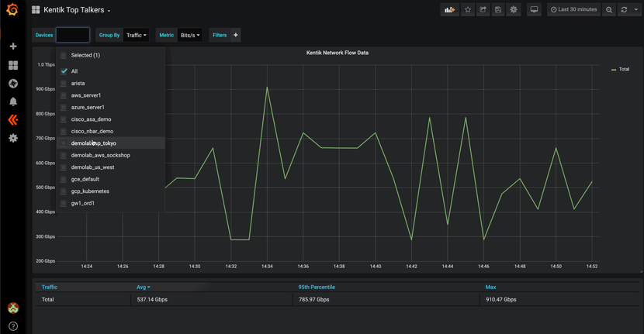Click the 14:34 time axis label
The width and height of the screenshot is (644, 334).
(267, 267)
